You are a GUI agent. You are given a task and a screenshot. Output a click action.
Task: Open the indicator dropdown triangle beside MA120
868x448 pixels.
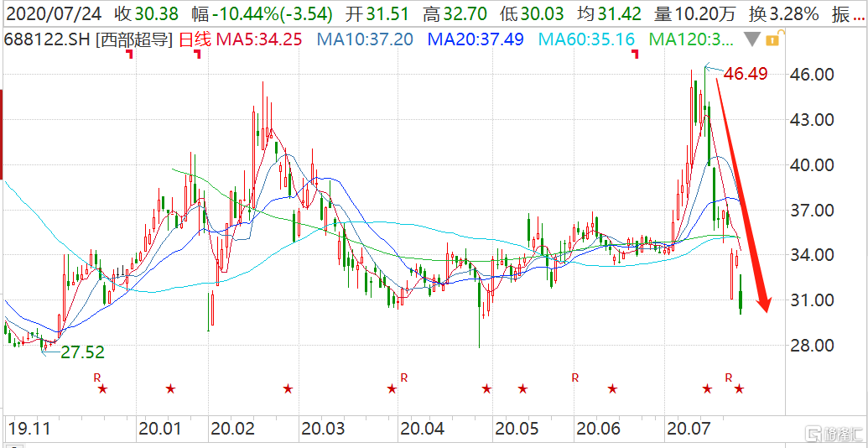click(x=751, y=39)
